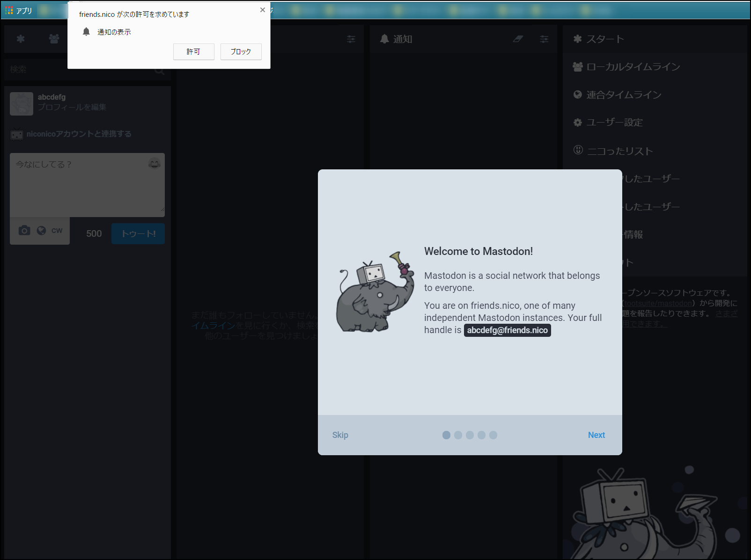Skip the Mastodon onboarding tour
751x560 pixels.
pyautogui.click(x=340, y=435)
